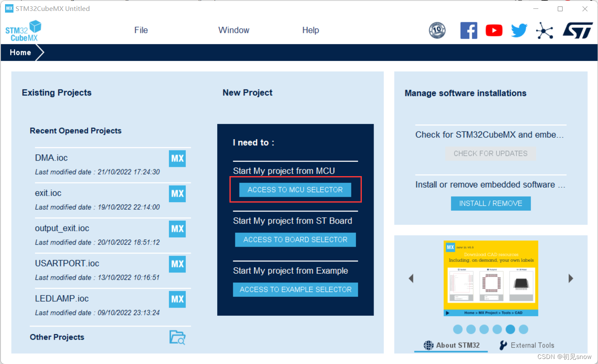598x364 pixels.
Task: Click the DMA.ioc last modified date text
Action: pyautogui.click(x=97, y=172)
